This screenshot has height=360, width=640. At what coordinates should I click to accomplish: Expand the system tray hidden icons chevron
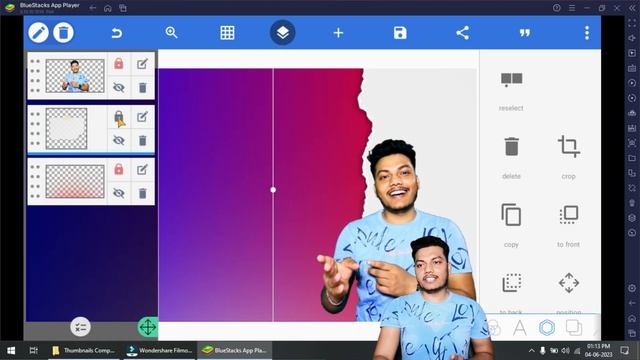tap(531, 350)
